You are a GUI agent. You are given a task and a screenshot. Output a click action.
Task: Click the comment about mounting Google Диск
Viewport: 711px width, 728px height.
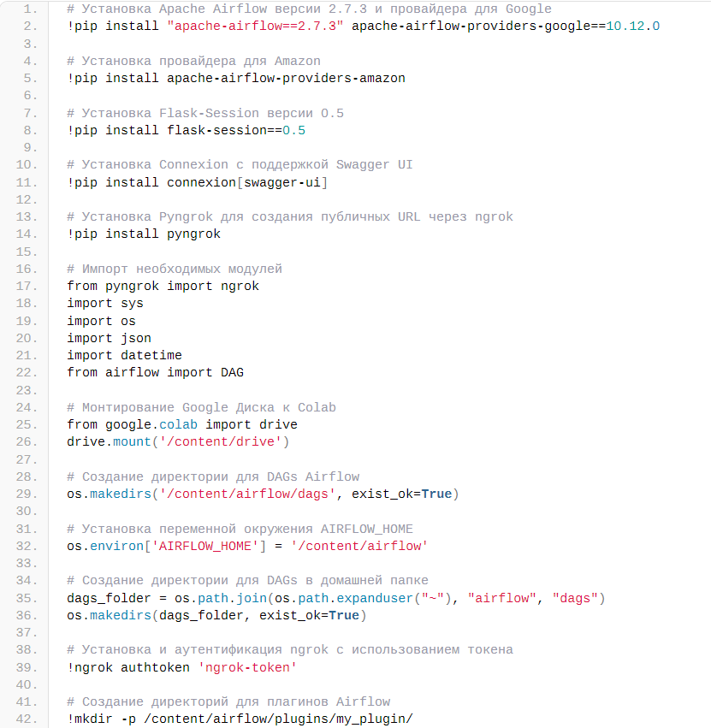click(x=202, y=408)
